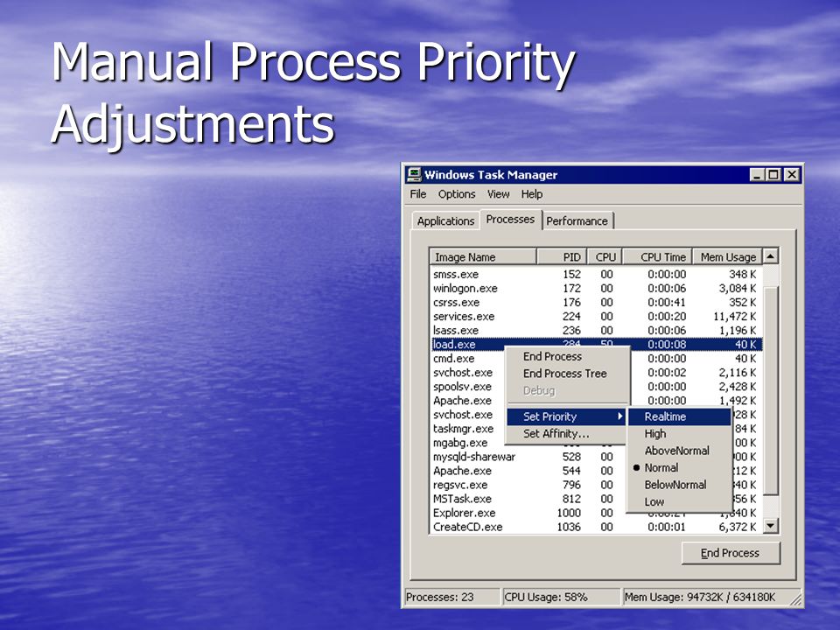Image resolution: width=840 pixels, height=630 pixels.
Task: Click the End Process button
Action: [731, 553]
